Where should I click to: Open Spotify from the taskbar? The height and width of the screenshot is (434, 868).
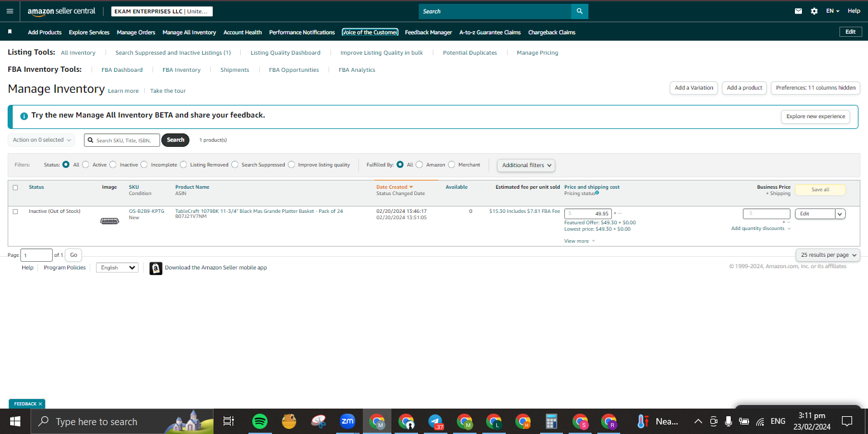[259, 421]
